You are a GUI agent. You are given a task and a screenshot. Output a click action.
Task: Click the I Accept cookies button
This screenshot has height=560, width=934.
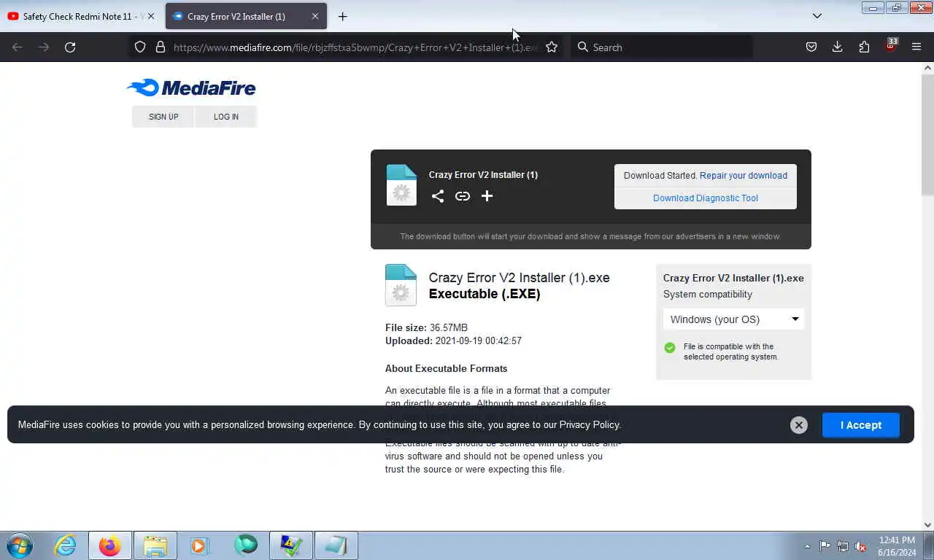[861, 425]
